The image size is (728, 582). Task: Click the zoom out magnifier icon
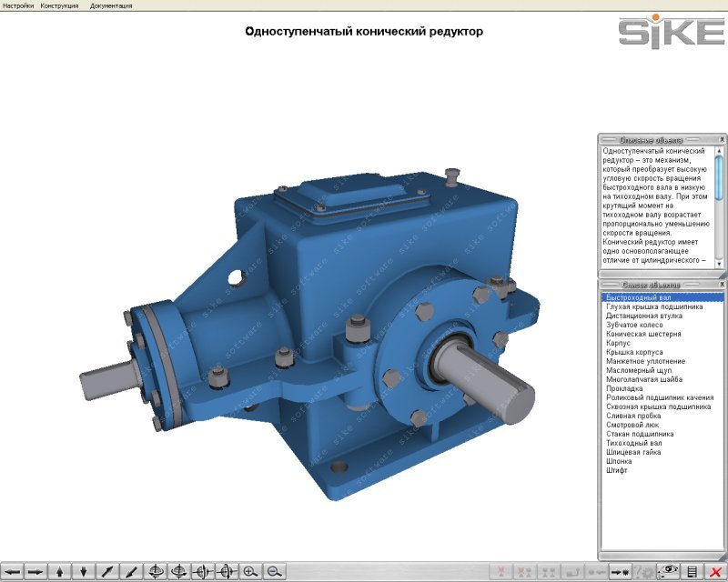(273, 571)
